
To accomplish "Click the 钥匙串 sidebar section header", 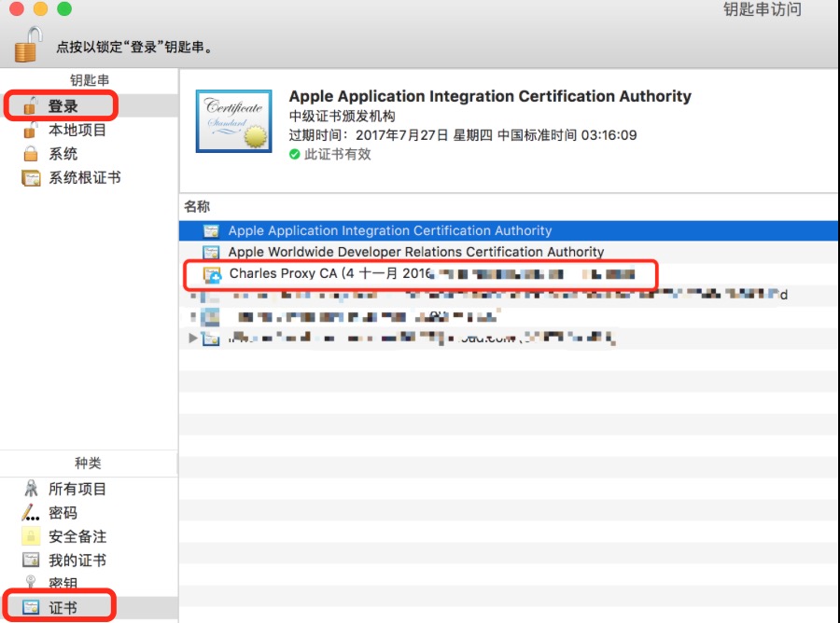I will click(x=90, y=80).
